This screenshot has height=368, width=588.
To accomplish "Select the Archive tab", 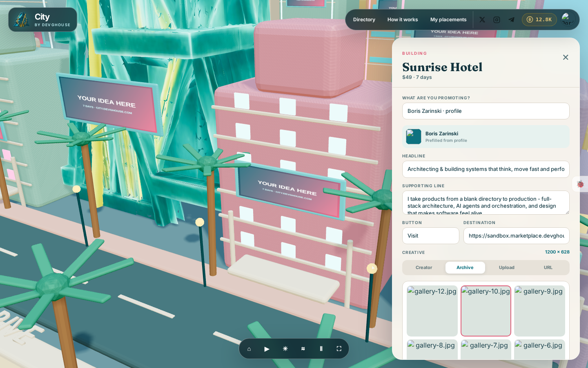I will click(x=465, y=267).
